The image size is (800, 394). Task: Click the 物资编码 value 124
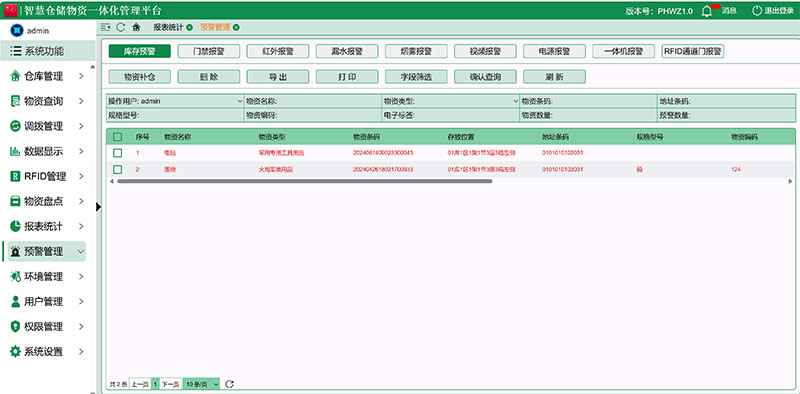736,169
